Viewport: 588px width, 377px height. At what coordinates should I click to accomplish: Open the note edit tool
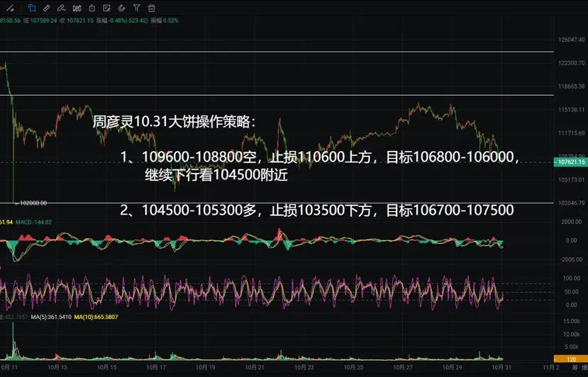[x=106, y=8]
